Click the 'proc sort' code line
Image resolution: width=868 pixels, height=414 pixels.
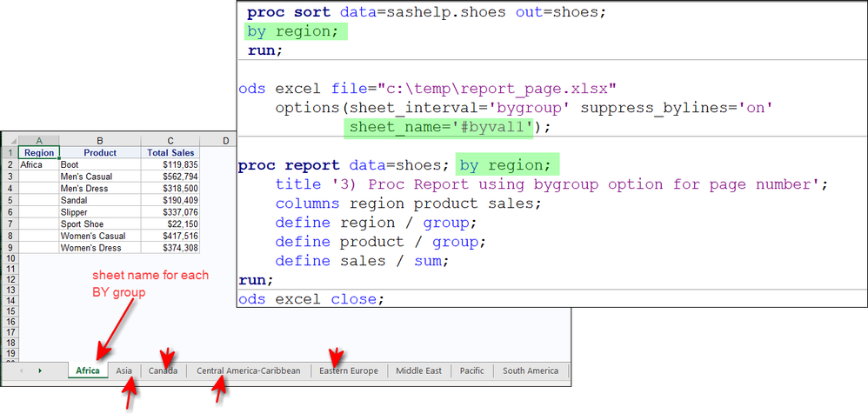[426, 12]
